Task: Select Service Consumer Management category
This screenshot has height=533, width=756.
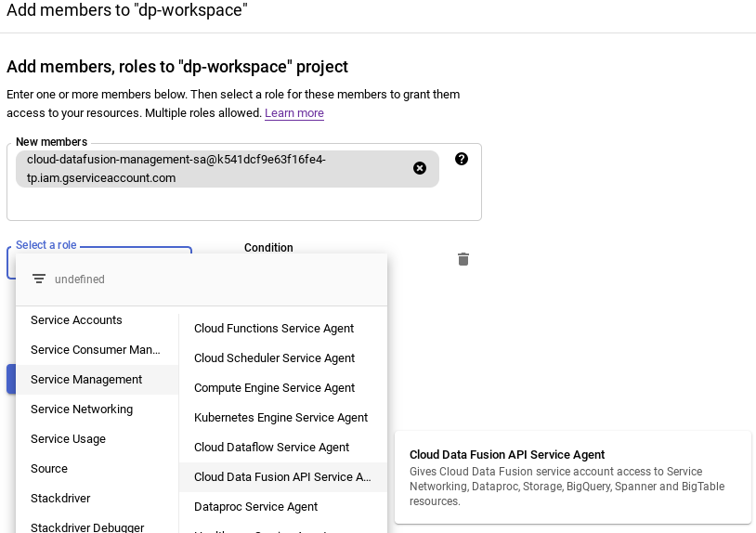Action: click(x=96, y=350)
